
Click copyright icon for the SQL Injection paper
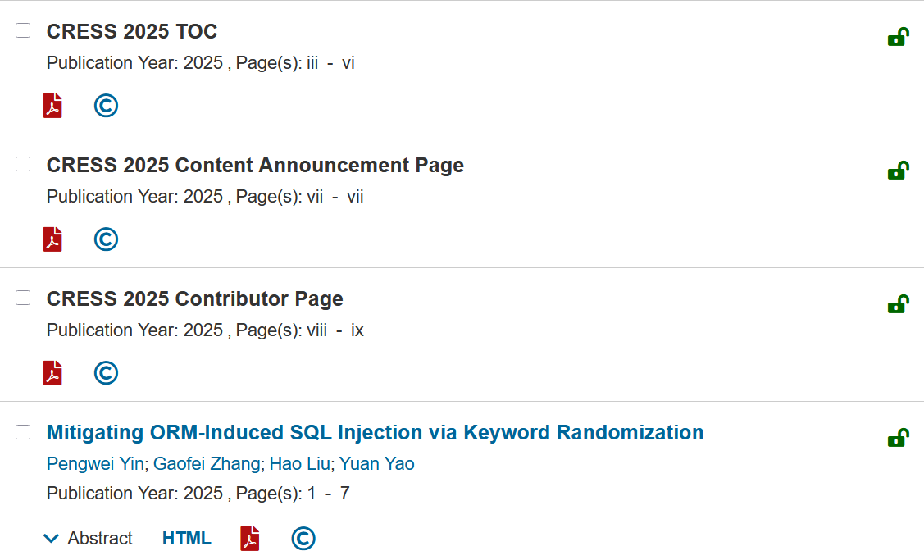pyautogui.click(x=303, y=539)
